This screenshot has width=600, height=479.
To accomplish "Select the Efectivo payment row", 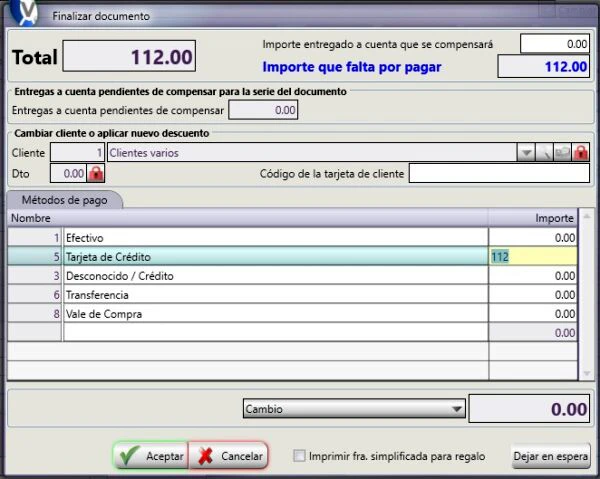I will pos(292,238).
